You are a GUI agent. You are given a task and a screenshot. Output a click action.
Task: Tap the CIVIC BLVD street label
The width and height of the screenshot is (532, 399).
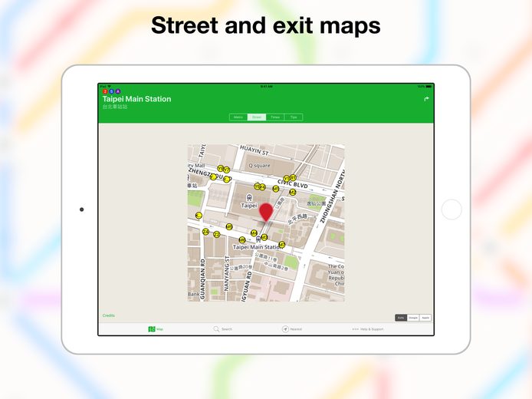click(293, 183)
